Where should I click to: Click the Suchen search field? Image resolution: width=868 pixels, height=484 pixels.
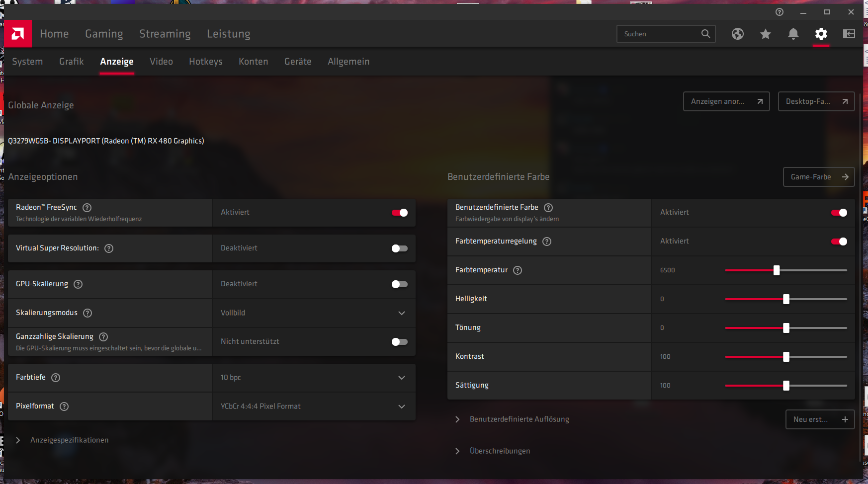coord(666,34)
